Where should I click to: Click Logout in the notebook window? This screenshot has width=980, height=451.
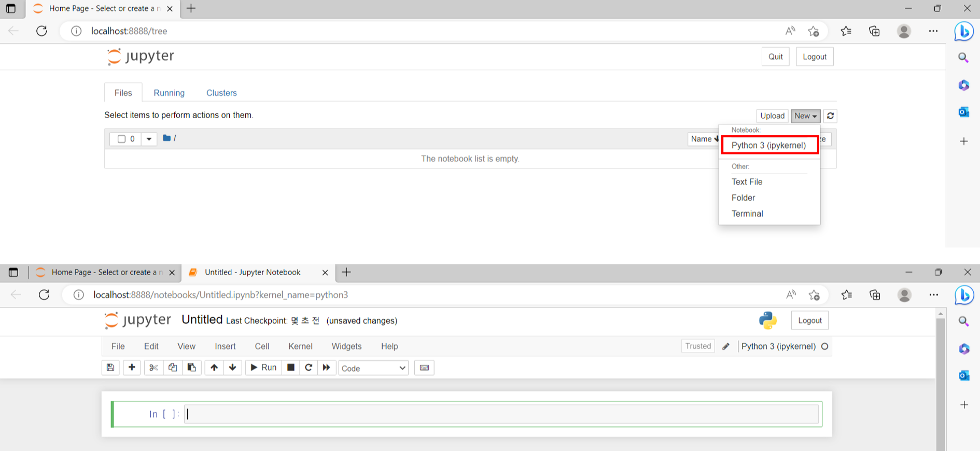(x=810, y=320)
